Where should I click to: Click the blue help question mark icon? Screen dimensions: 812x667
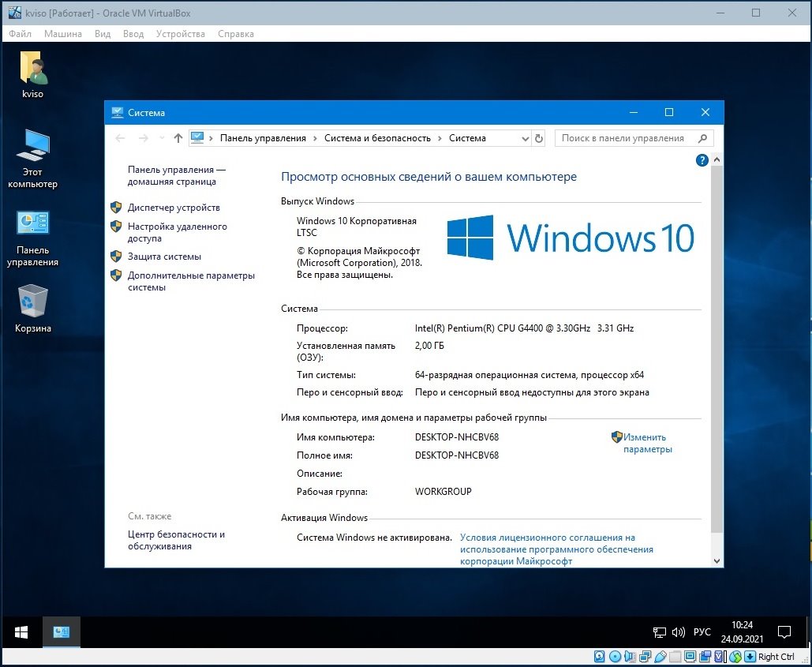click(702, 160)
